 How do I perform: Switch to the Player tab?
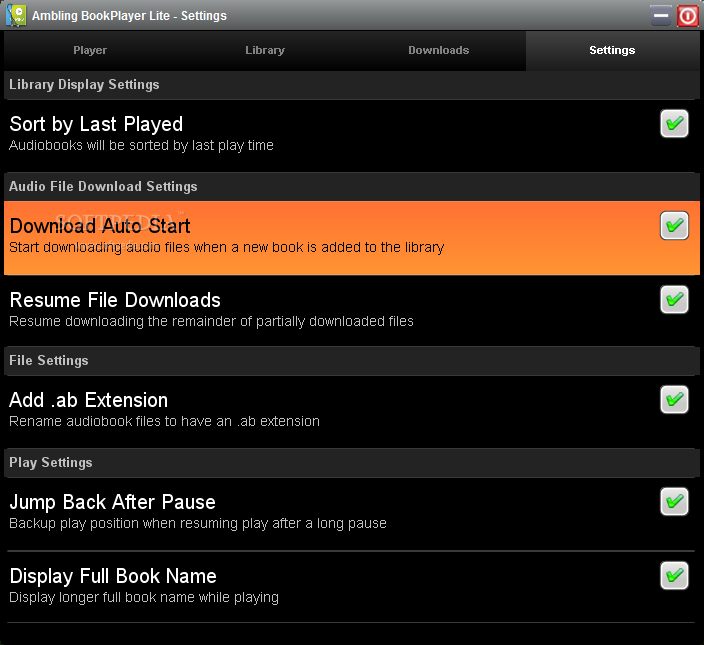[x=90, y=50]
